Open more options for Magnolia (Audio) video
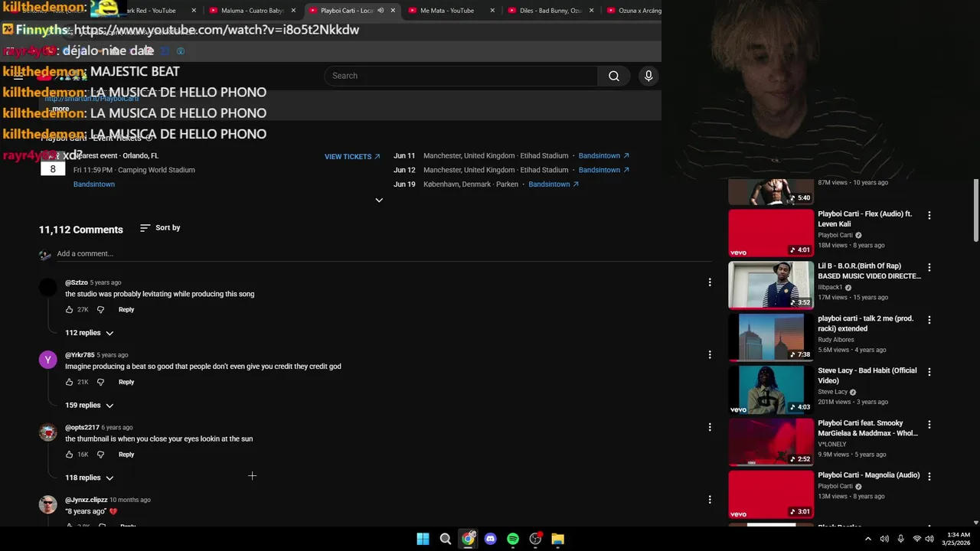Image resolution: width=980 pixels, height=551 pixels. [x=929, y=476]
